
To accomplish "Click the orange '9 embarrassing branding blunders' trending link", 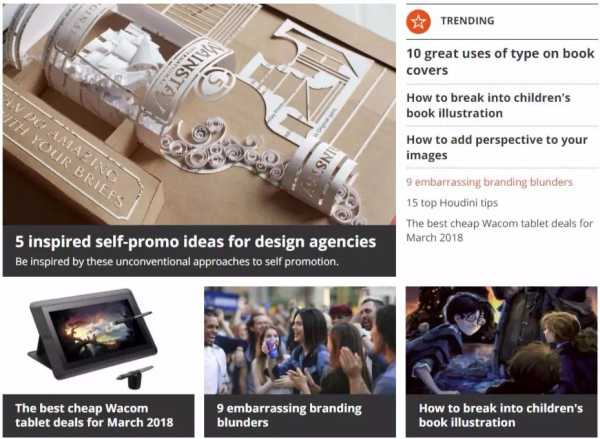I will click(x=489, y=182).
